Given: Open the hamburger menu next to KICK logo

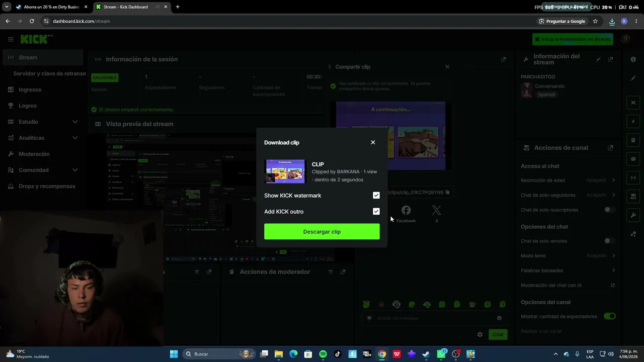Looking at the screenshot, I should click(x=11, y=39).
